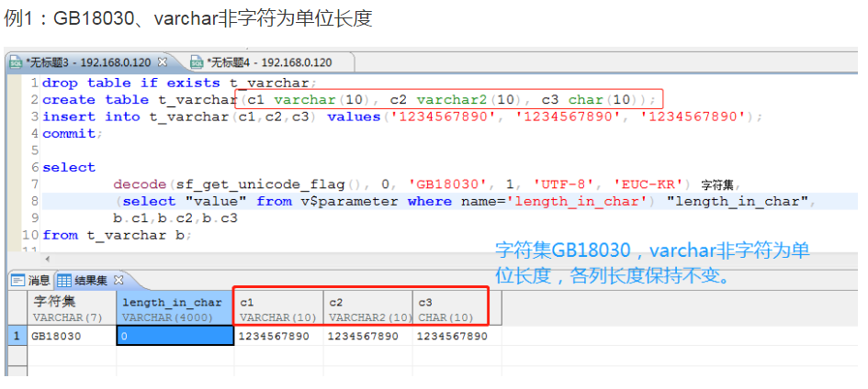Place cursor on the decode(sf_get_unicode_flag line
Screen dimensions: 868x389
click(426, 184)
